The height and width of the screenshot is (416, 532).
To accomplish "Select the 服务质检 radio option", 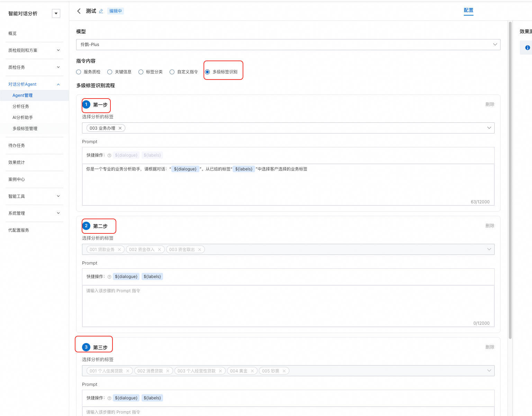I will pyautogui.click(x=88, y=72).
